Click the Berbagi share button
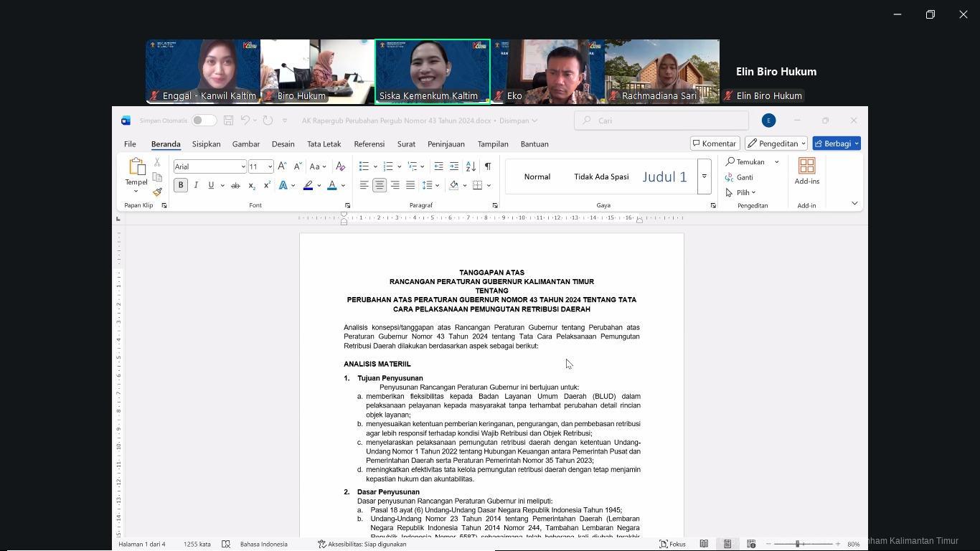 (836, 143)
